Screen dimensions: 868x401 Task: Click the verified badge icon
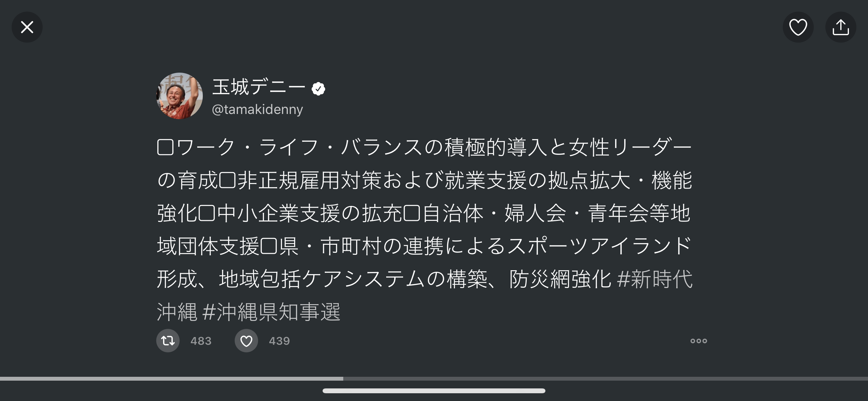318,88
